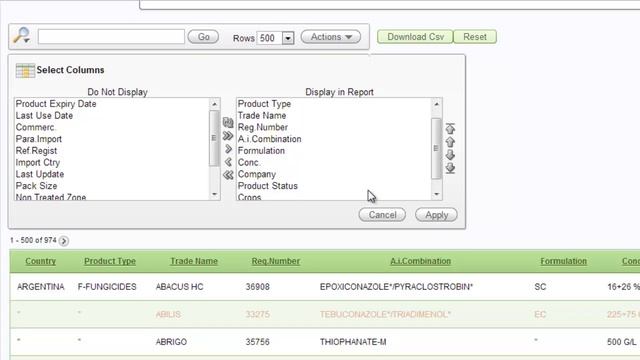Click Download Csv button
Image resolution: width=640 pixels, height=360 pixels.
click(x=415, y=37)
